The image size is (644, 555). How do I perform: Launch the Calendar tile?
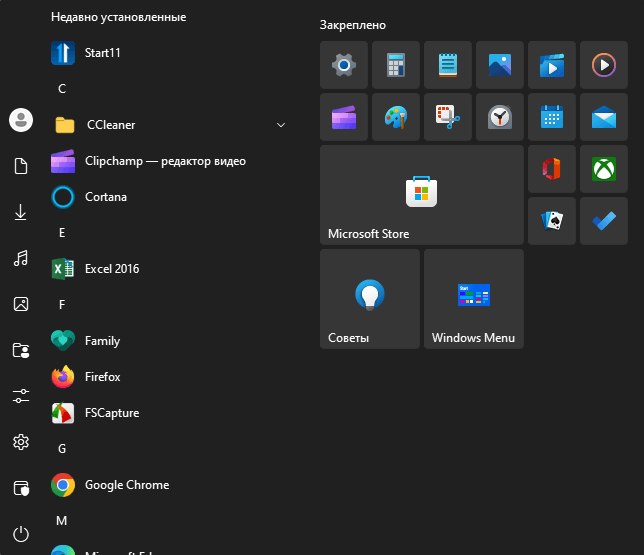point(552,117)
